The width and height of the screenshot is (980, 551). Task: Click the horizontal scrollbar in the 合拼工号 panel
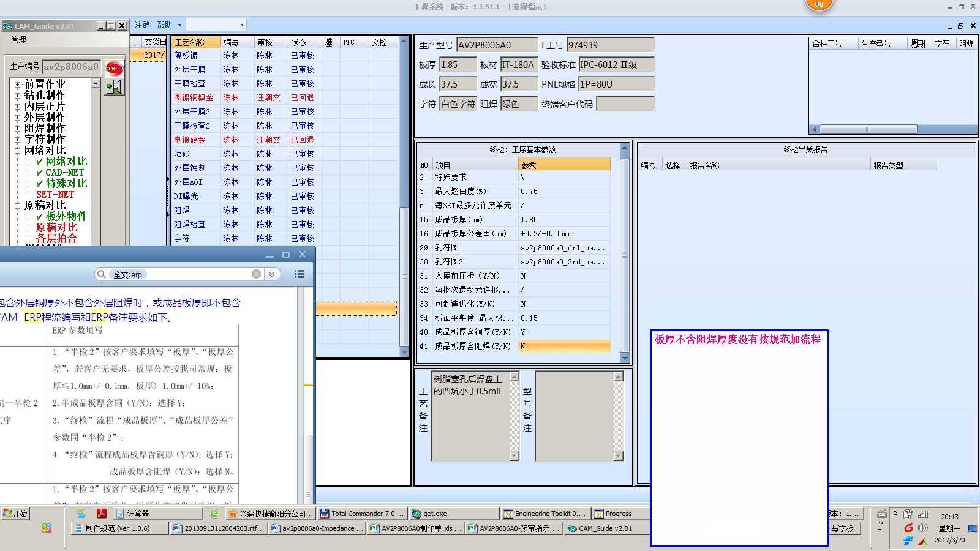tap(868, 129)
